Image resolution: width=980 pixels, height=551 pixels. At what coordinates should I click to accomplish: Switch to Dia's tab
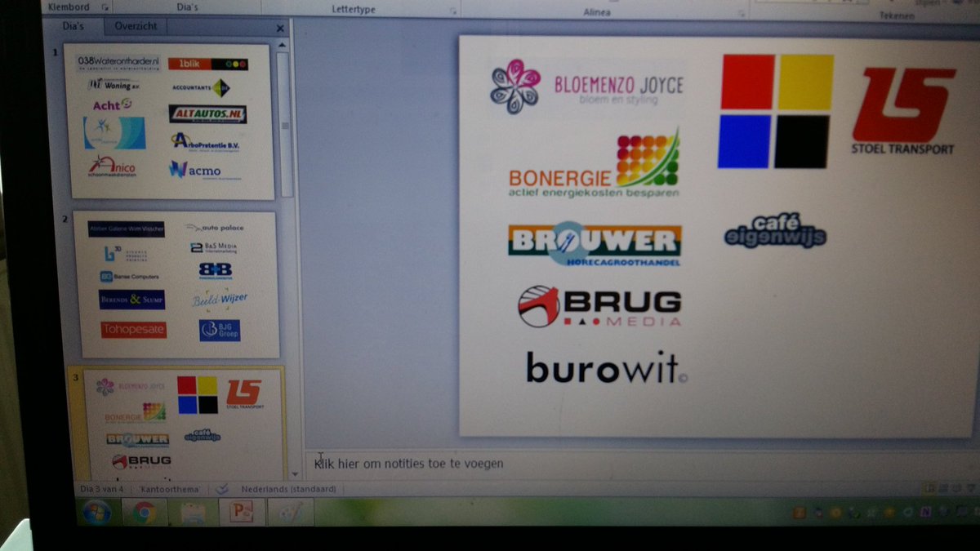(x=73, y=26)
